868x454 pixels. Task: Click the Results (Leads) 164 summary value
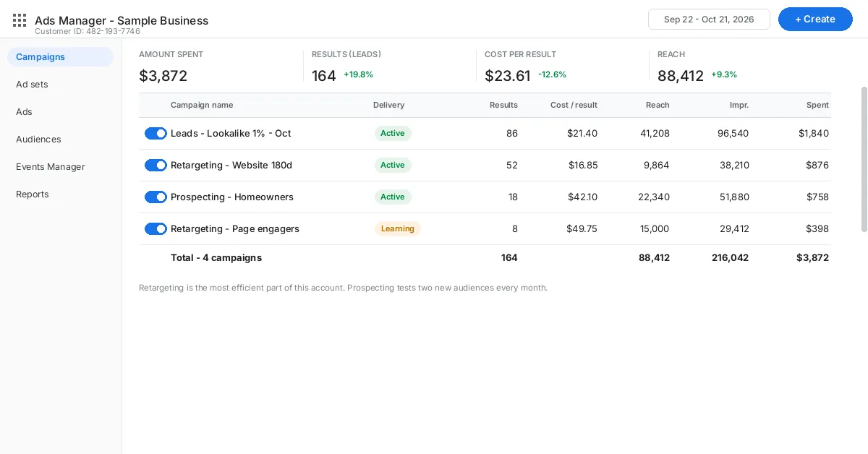tap(324, 76)
